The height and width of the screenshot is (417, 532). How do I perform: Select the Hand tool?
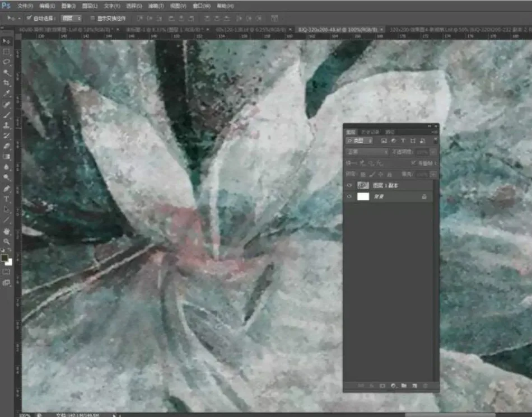point(7,231)
